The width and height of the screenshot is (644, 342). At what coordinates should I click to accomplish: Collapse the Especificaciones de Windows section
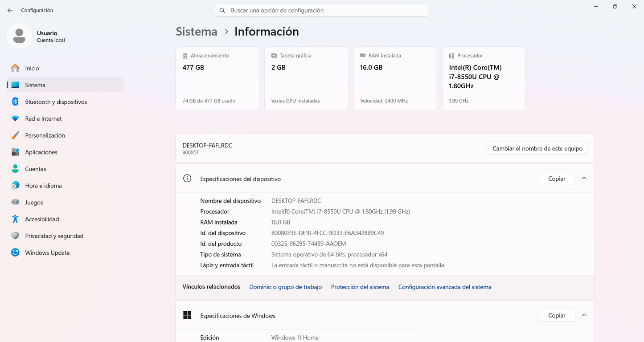(584, 315)
